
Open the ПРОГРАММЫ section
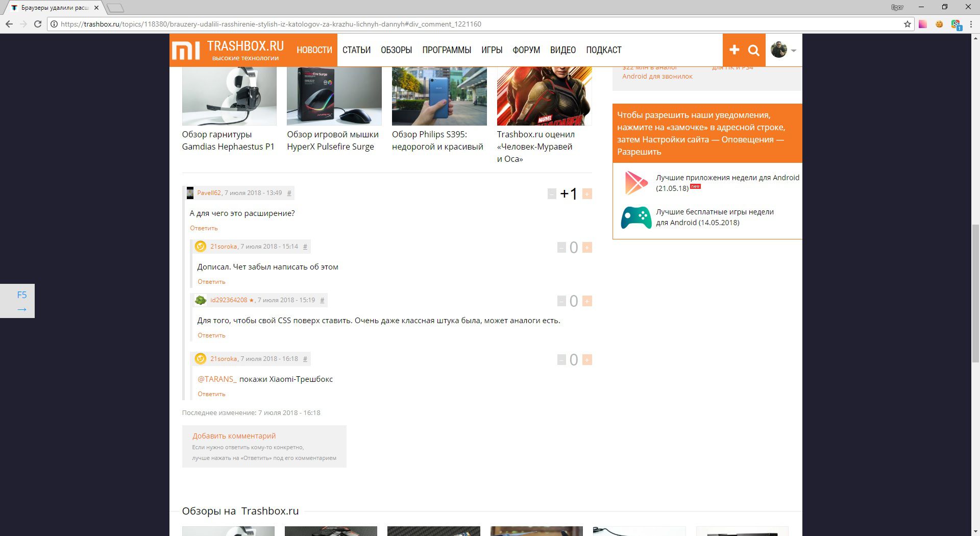[447, 50]
